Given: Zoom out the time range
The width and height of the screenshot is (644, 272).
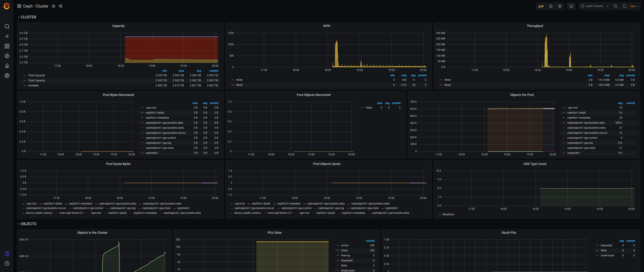Looking at the screenshot, I should point(615,6).
